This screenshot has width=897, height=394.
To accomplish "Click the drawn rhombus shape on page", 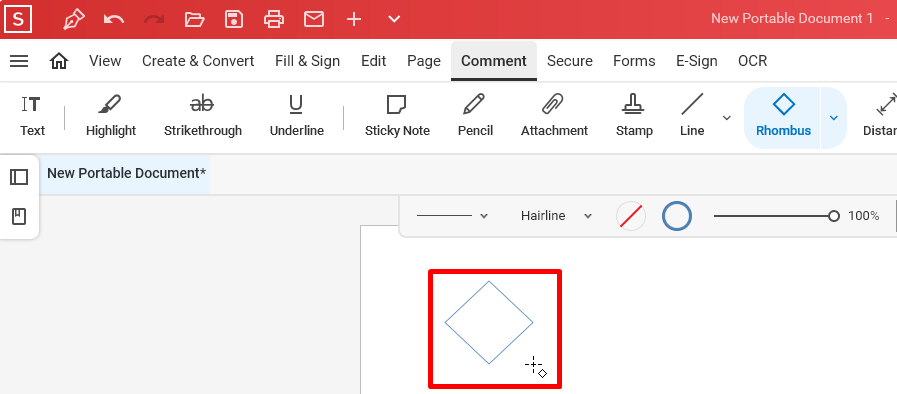I will [489, 323].
